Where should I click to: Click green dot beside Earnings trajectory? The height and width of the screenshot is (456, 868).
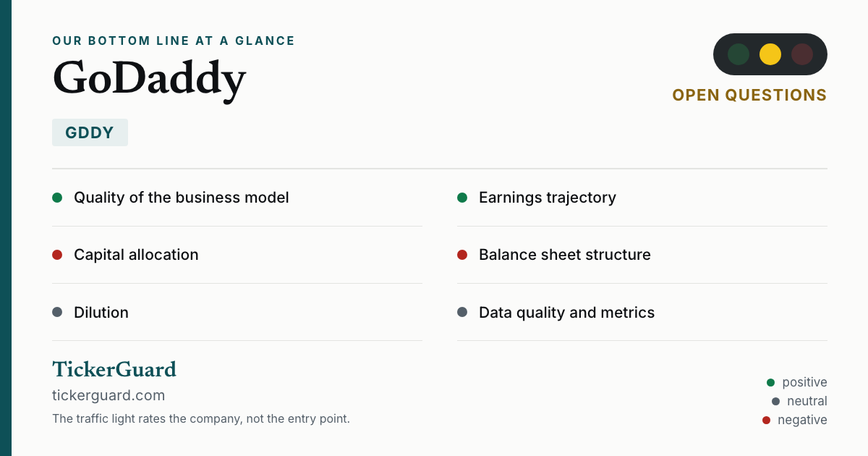coord(462,198)
